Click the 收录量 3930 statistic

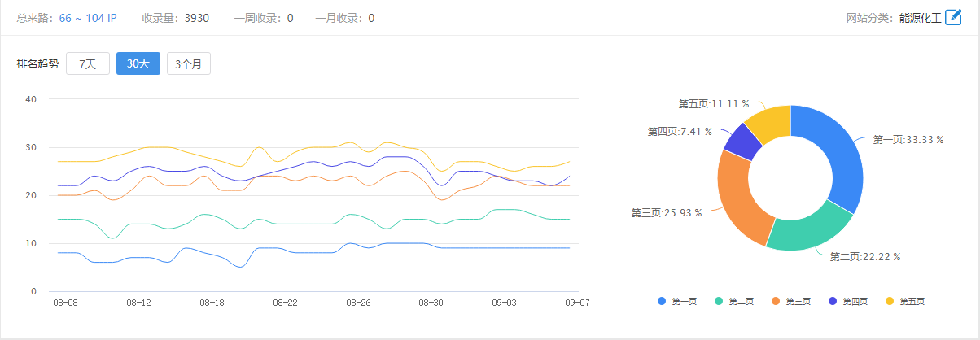[176, 18]
